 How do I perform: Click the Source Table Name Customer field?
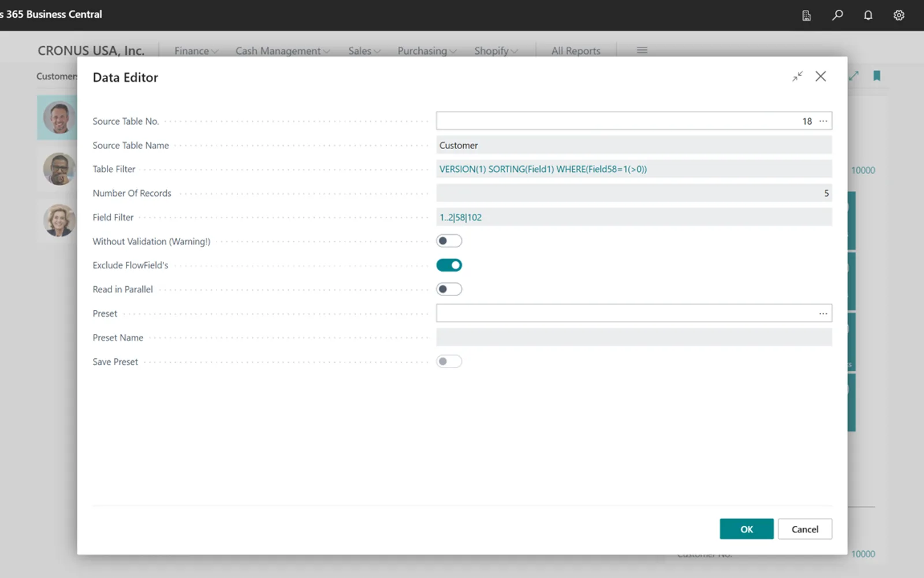(x=634, y=145)
